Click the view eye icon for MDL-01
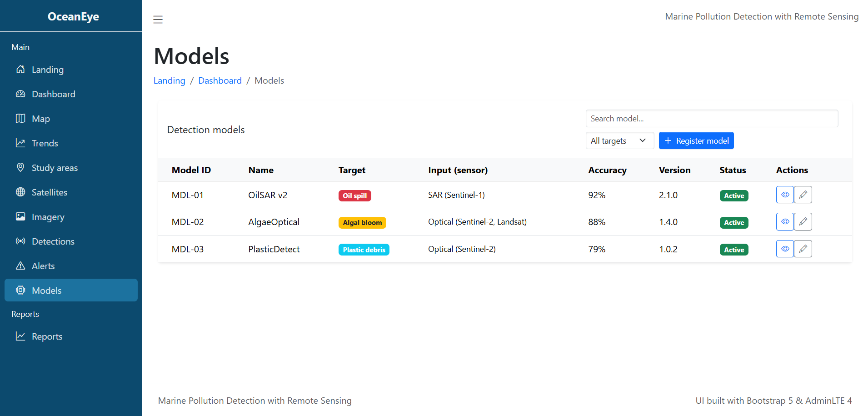Viewport: 868px width, 416px height. tap(784, 195)
